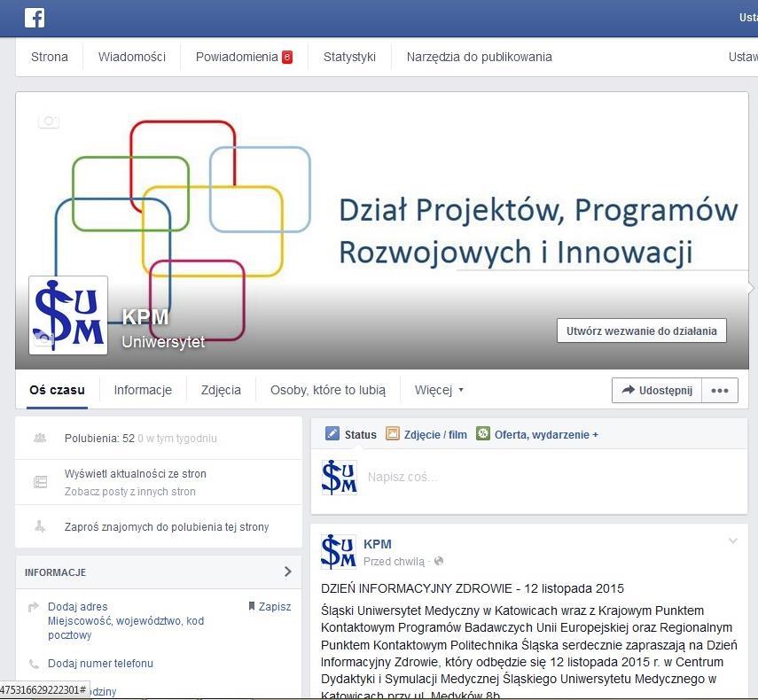This screenshot has width=758, height=700.
Task: Click the Uniwersytet category label
Action: pyautogui.click(x=163, y=342)
